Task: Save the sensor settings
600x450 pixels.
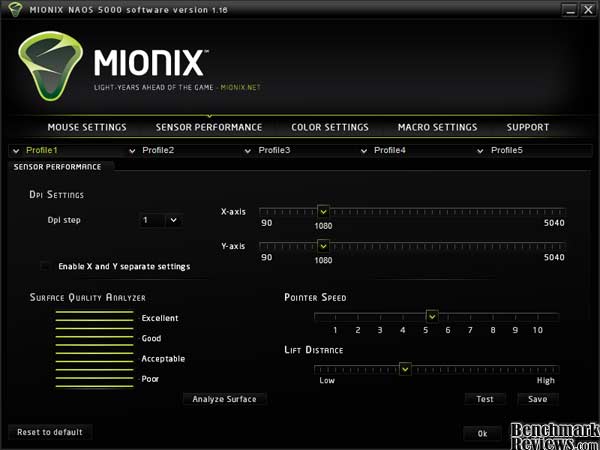Action: tap(538, 399)
